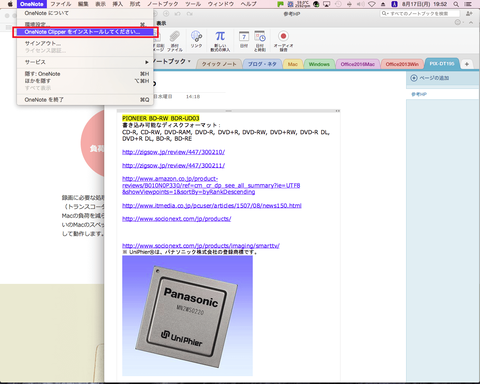This screenshot has height=384, width=480.
Task: Open the OneNote menu in the menu bar
Action: [x=32, y=4]
